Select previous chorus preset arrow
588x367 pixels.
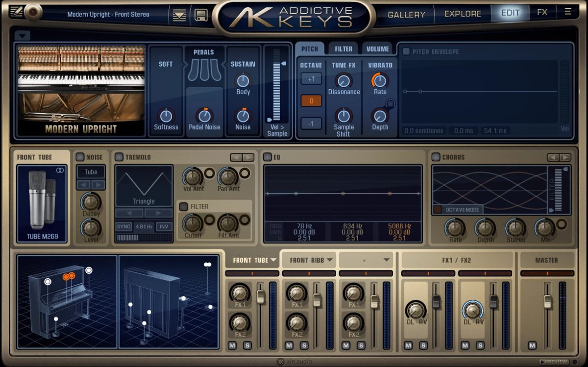[553, 157]
